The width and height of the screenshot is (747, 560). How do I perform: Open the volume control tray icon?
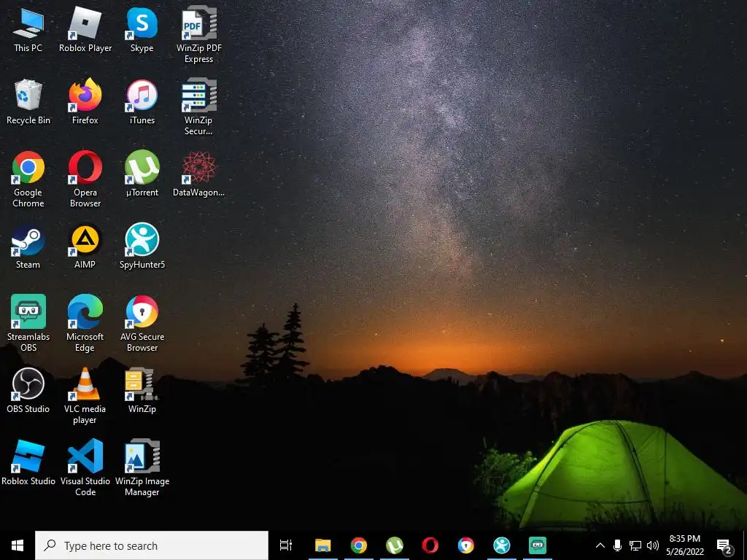tap(653, 545)
